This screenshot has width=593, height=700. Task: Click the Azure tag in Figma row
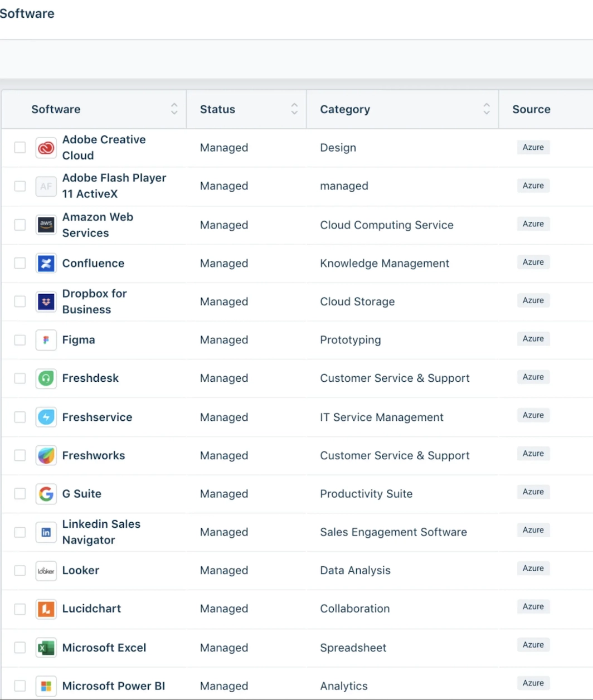(533, 339)
